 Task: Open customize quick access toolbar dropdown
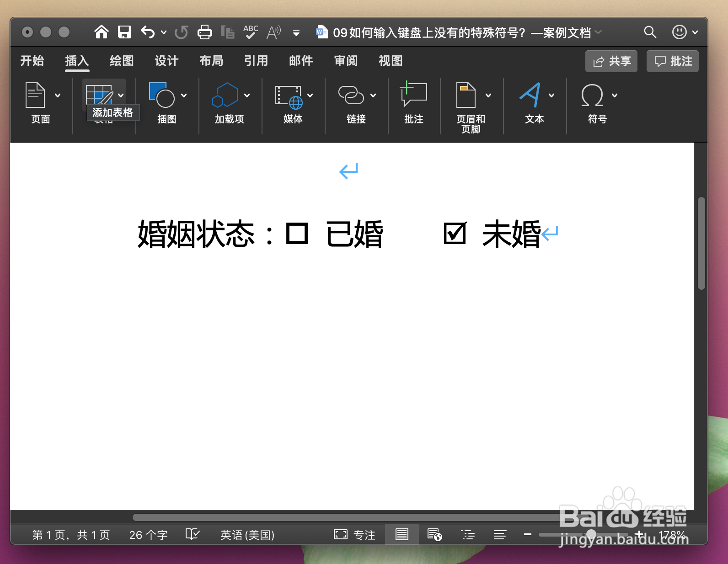pyautogui.click(x=296, y=32)
